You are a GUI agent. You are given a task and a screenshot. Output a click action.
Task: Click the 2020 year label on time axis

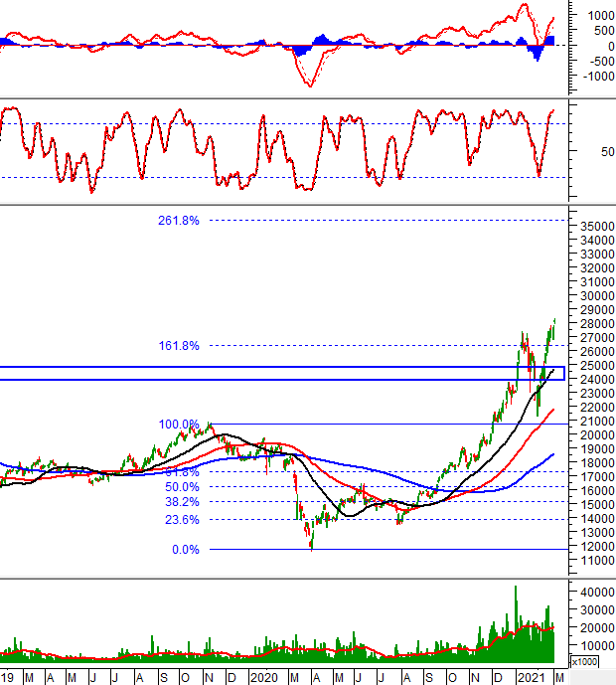coord(263,677)
